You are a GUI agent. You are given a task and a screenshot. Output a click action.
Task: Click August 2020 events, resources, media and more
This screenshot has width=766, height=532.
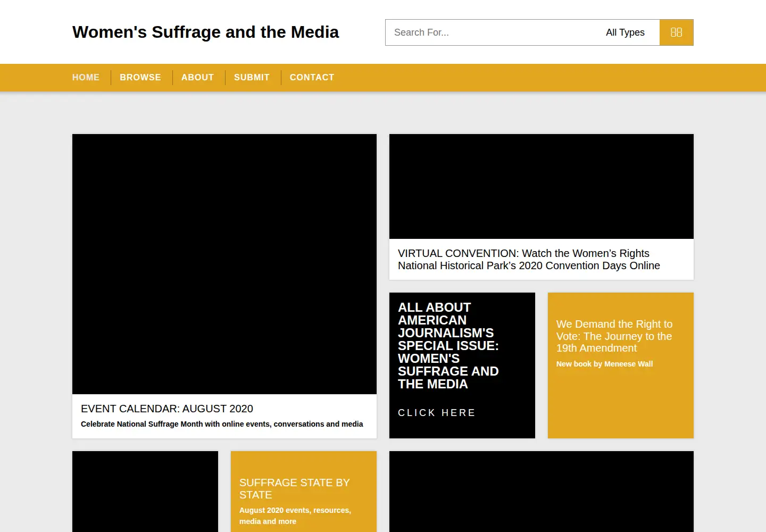coord(295,516)
